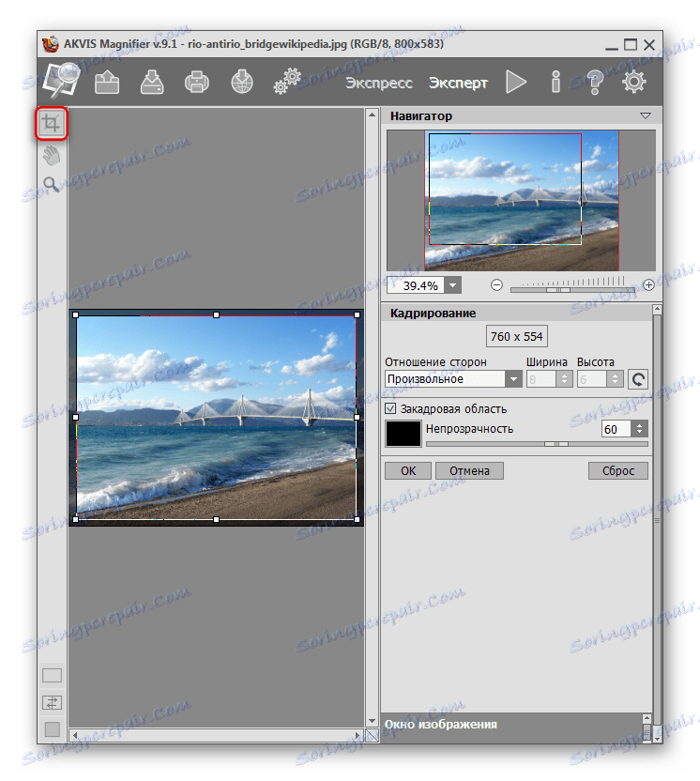
Task: Click the Окно изображения hint title
Action: pyautogui.click(x=441, y=725)
